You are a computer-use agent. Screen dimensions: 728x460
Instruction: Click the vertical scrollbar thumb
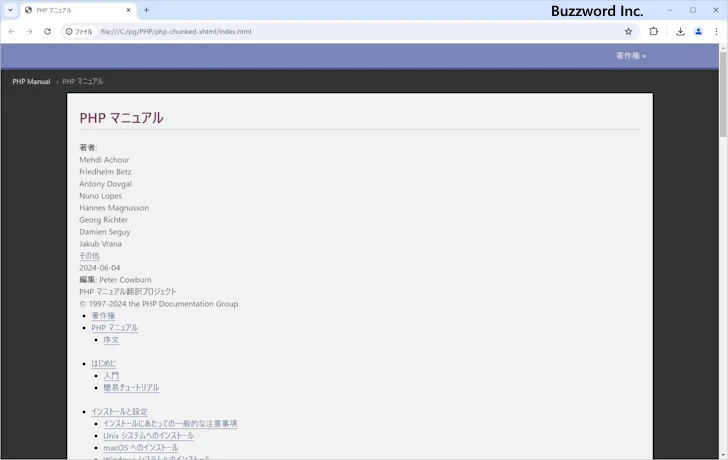coord(723,94)
